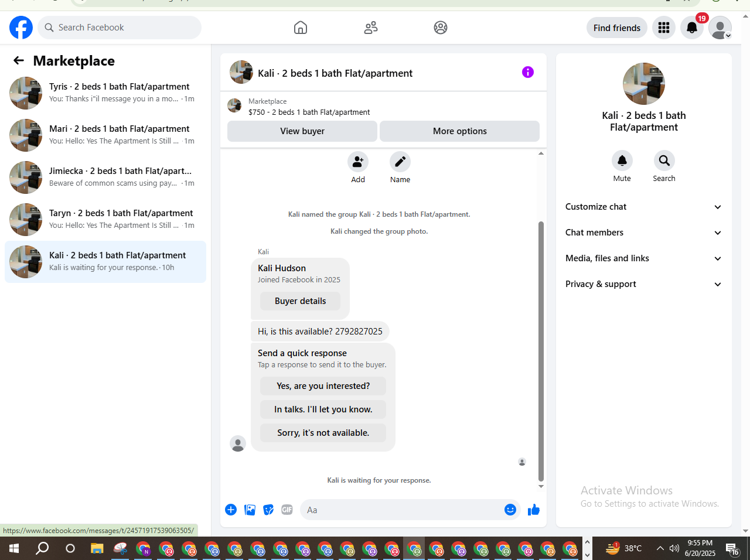Open Windows notification center
This screenshot has height=560, width=750.
tap(732, 549)
